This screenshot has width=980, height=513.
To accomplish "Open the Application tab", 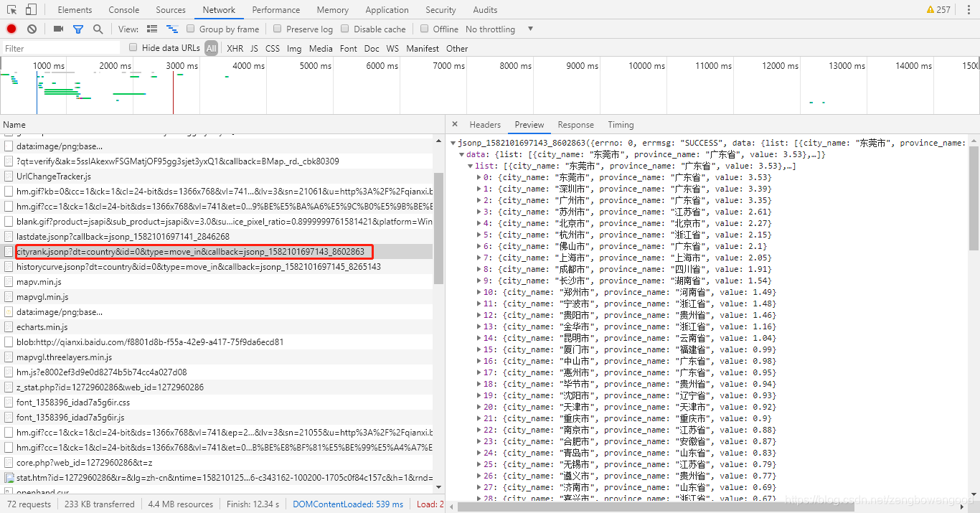I will coord(387,10).
